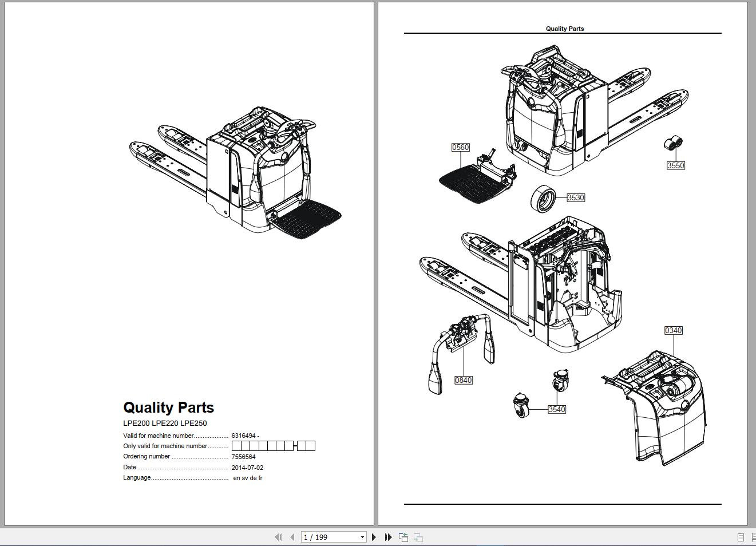The width and height of the screenshot is (756, 546).
Task: Switch to single page layout icon
Action: tap(741, 537)
